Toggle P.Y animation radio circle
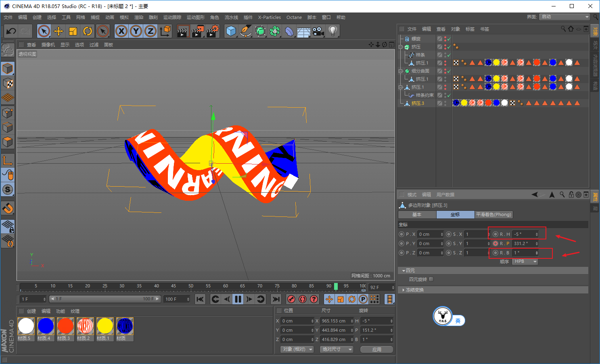 click(x=401, y=243)
